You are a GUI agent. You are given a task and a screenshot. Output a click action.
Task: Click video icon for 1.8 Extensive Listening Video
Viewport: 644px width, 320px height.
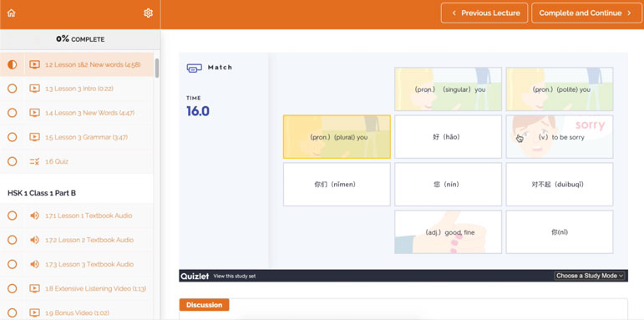(x=34, y=288)
